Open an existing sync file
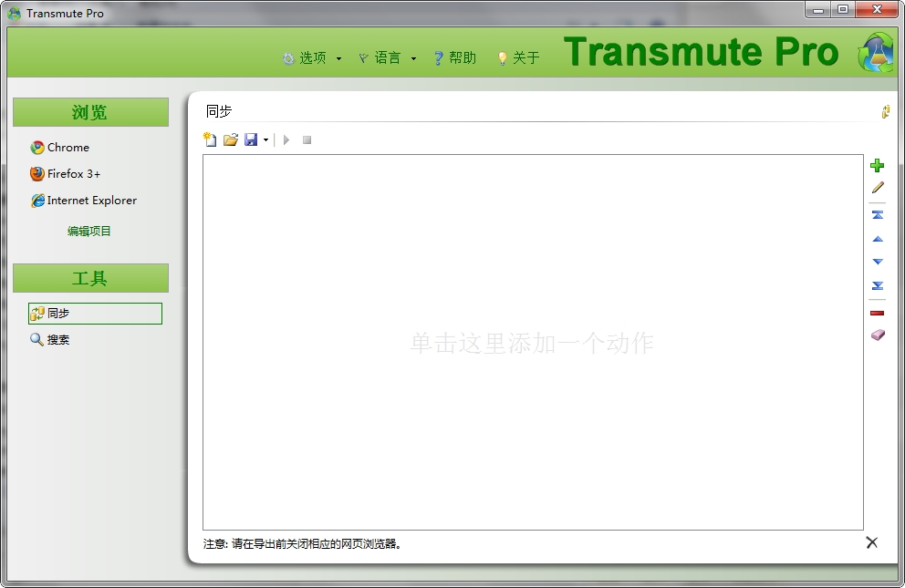This screenshot has height=588, width=905. 231,139
